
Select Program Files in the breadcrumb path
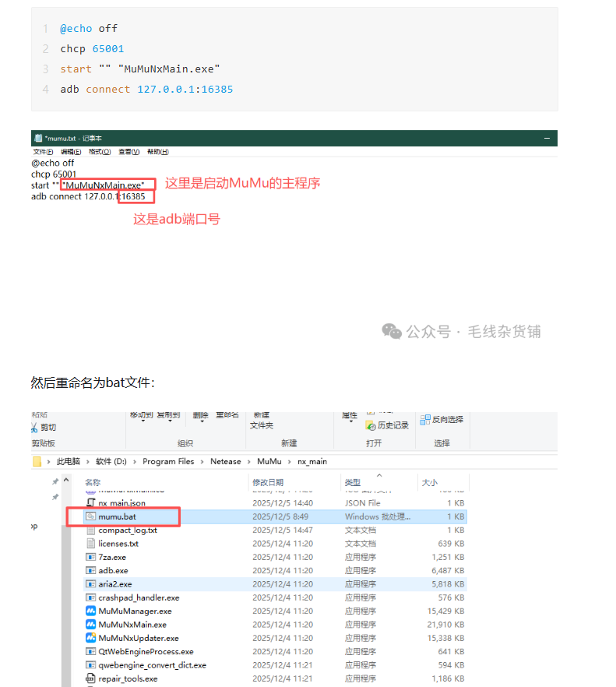[x=168, y=461]
